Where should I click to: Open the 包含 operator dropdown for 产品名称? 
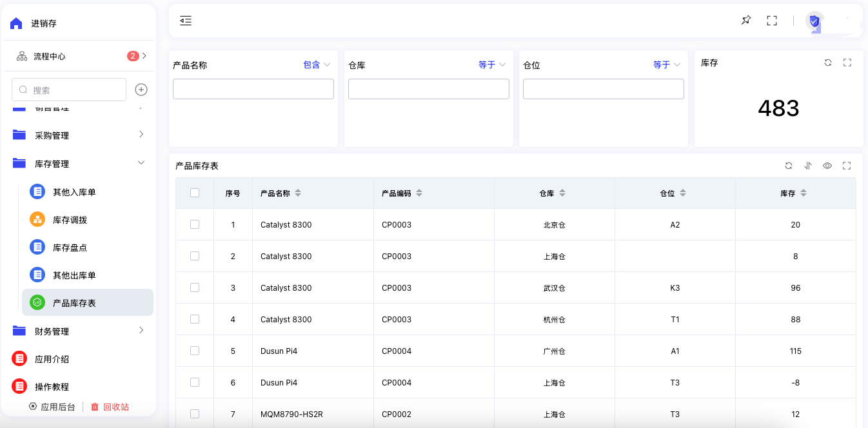point(317,64)
